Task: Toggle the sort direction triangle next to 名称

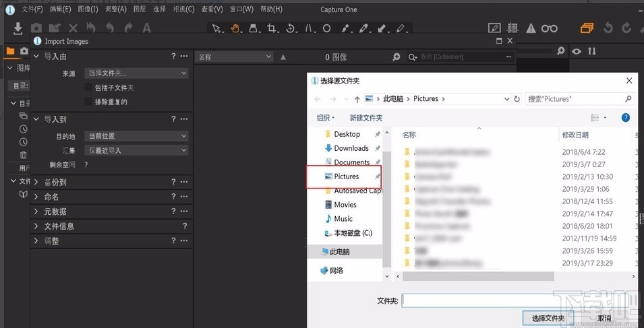Action: (x=283, y=57)
